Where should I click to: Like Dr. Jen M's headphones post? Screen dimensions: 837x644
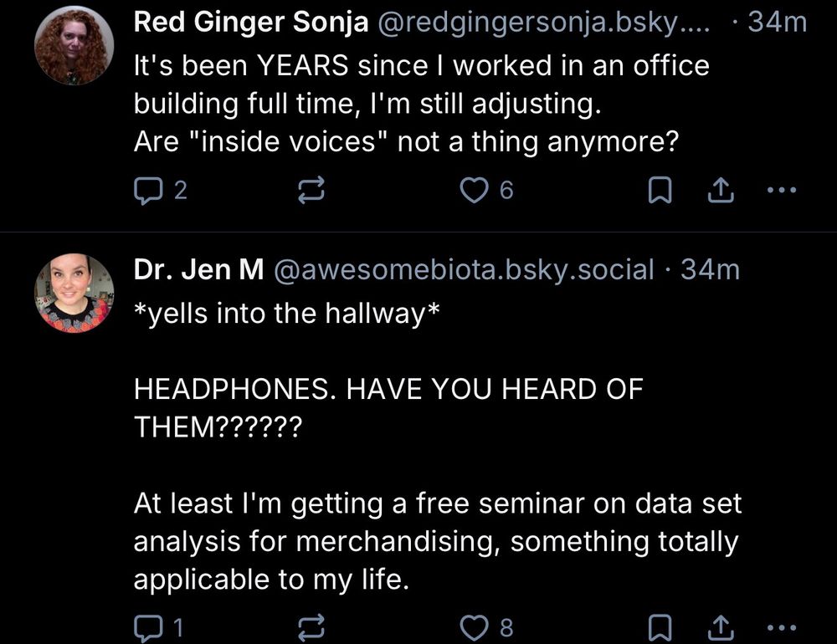click(x=475, y=627)
